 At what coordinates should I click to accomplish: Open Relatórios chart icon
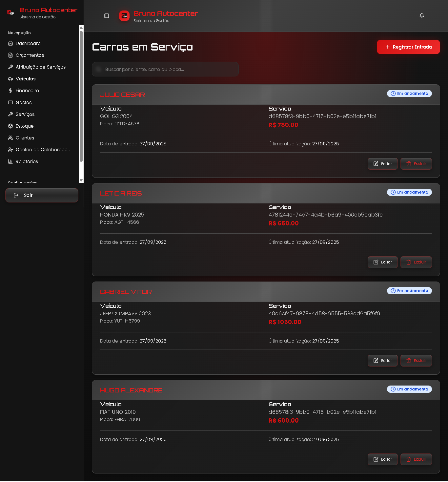pos(10,161)
